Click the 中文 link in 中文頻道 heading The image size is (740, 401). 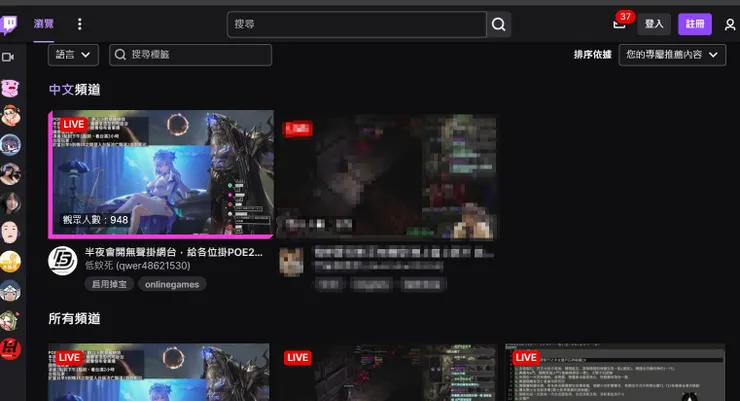click(x=61, y=90)
